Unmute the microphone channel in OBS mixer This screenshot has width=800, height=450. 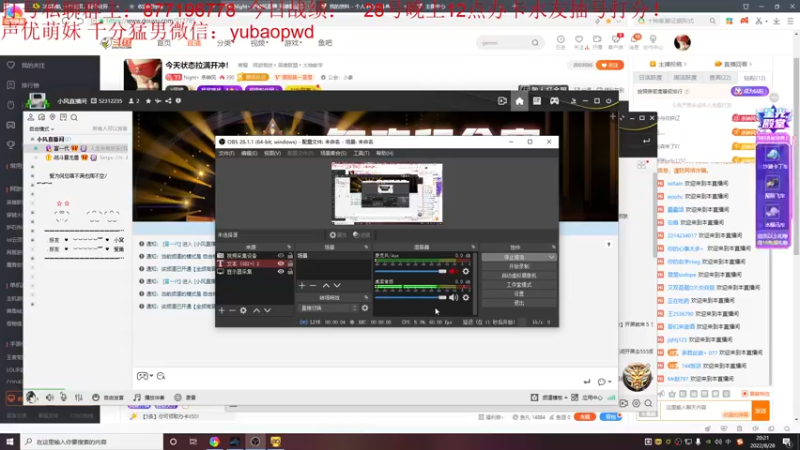453,271
